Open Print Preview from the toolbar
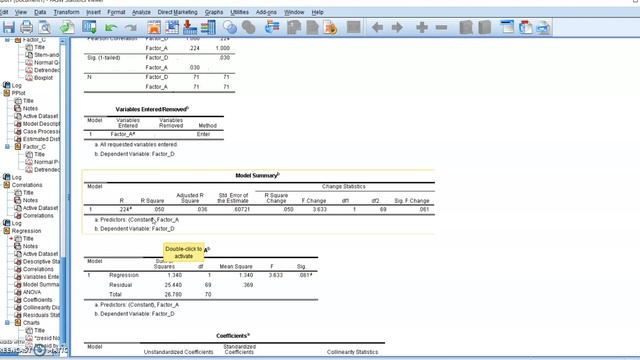 pyautogui.click(x=44, y=27)
